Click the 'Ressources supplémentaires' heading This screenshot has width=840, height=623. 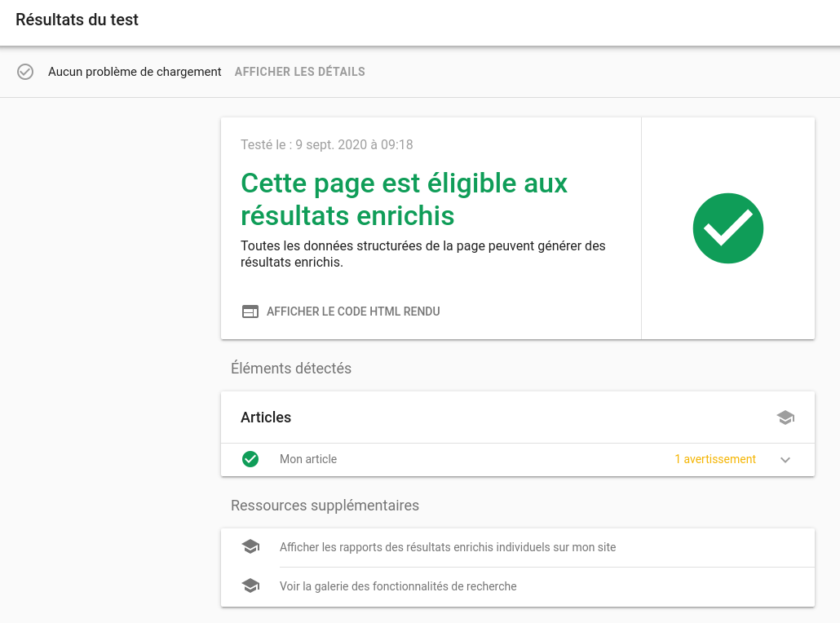click(325, 506)
